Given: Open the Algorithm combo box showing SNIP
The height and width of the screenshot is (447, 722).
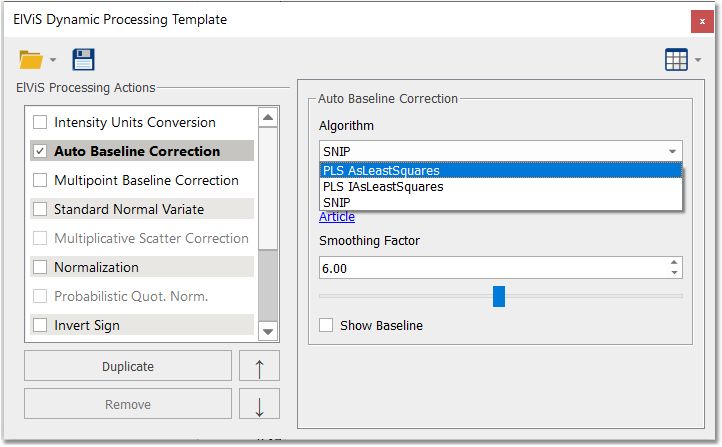Looking at the screenshot, I should pyautogui.click(x=501, y=151).
